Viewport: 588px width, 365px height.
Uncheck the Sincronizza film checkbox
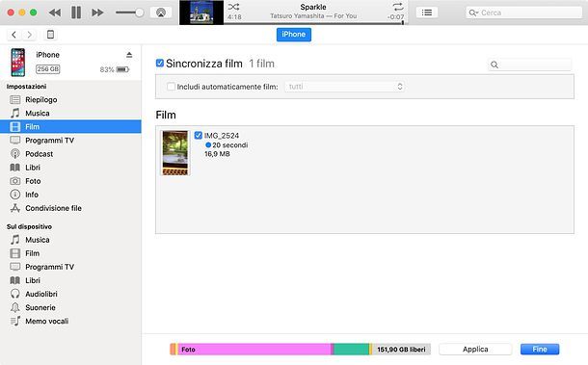160,63
